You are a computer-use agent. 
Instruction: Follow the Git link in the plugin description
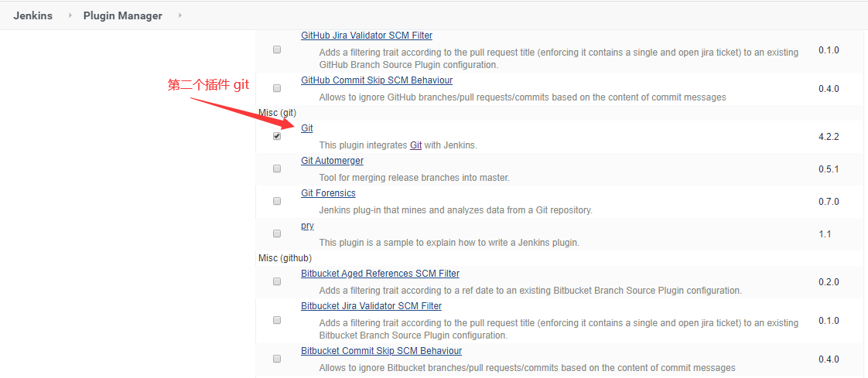(x=415, y=145)
